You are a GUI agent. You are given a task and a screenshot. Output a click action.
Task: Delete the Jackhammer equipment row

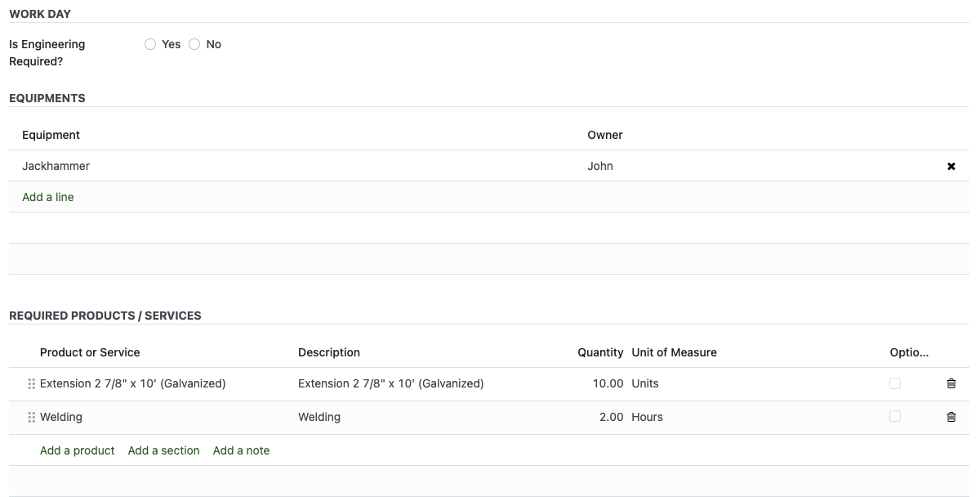click(951, 166)
